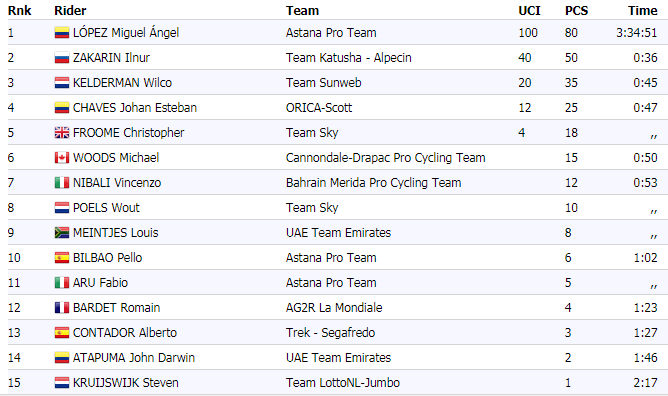
Task: Click the Rider column header
Action: (70, 11)
